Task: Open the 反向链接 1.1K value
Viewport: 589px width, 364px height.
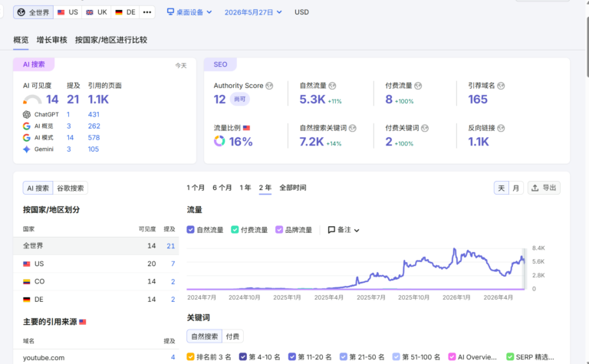Action: click(x=479, y=142)
